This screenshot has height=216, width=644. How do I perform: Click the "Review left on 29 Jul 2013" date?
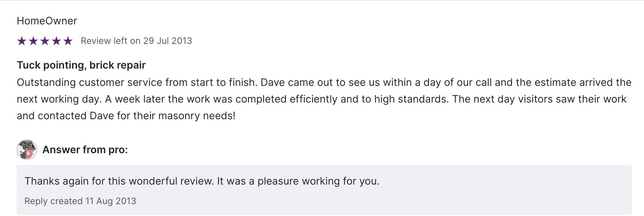pyautogui.click(x=136, y=41)
